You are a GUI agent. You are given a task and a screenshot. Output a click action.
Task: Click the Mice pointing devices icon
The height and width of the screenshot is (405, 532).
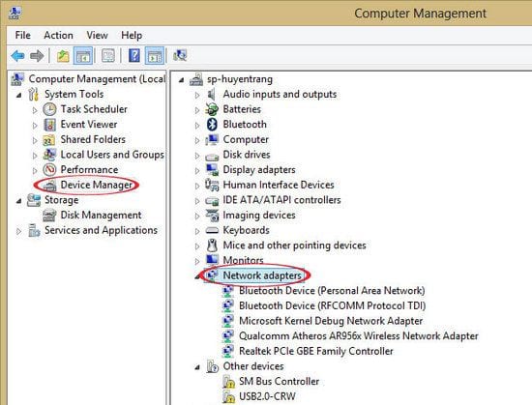coord(212,246)
